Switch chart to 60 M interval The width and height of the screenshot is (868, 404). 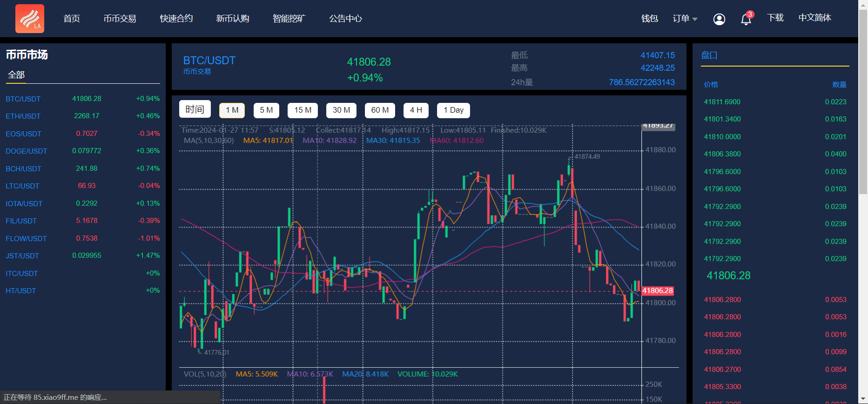click(x=380, y=110)
